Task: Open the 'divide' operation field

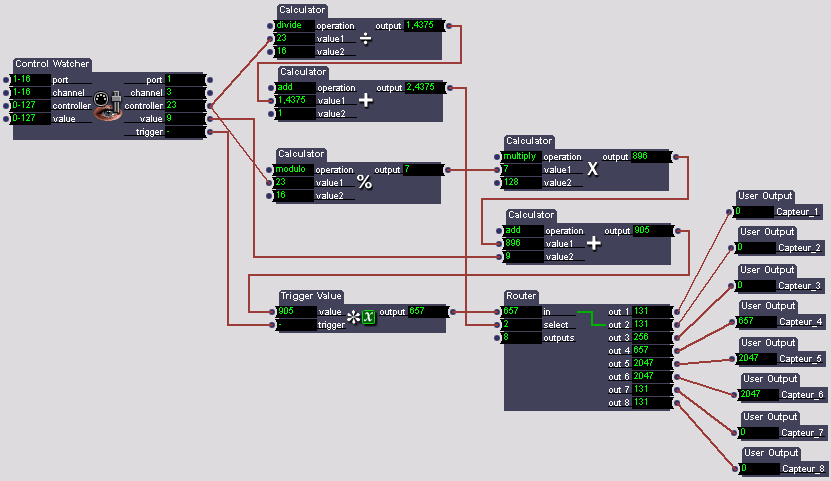Action: pyautogui.click(x=295, y=25)
